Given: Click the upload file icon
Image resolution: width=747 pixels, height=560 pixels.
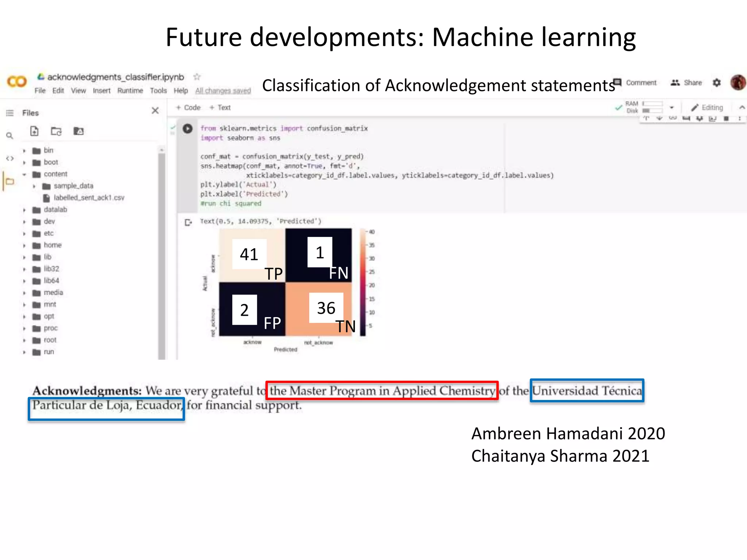Looking at the screenshot, I should (34, 131).
